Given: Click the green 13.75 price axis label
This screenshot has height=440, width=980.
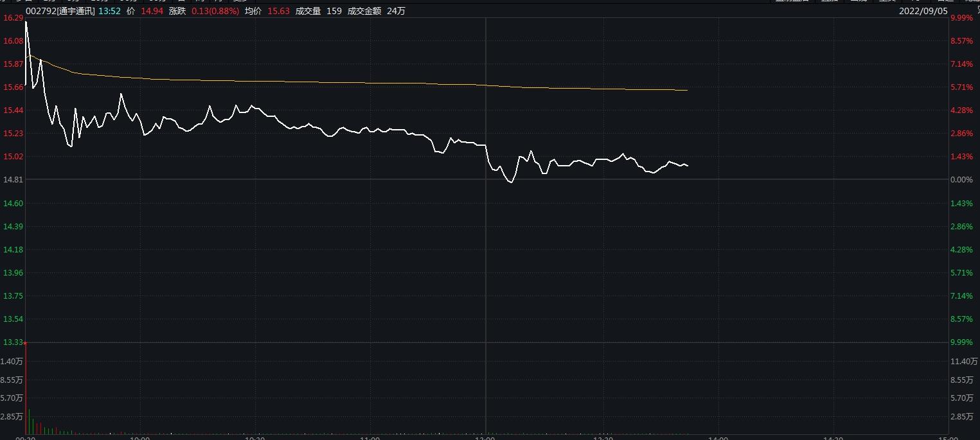Looking at the screenshot, I should point(13,295).
